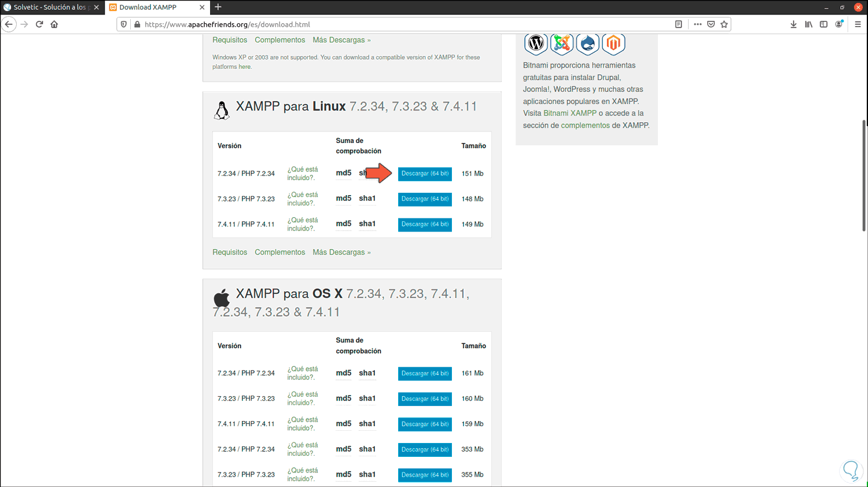Open md5 checksum in OS X 355 Mb row
Image resolution: width=868 pixels, height=487 pixels.
344,475
